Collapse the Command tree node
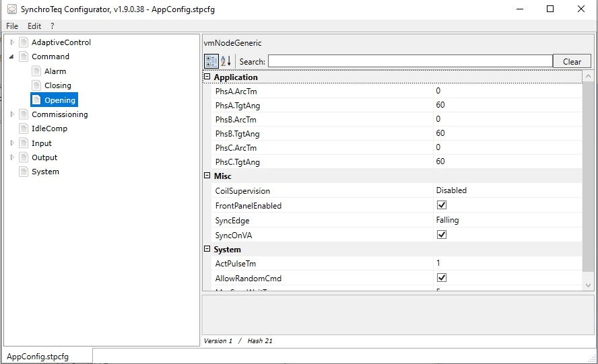Viewport: 598px width, 364px height. (x=12, y=57)
